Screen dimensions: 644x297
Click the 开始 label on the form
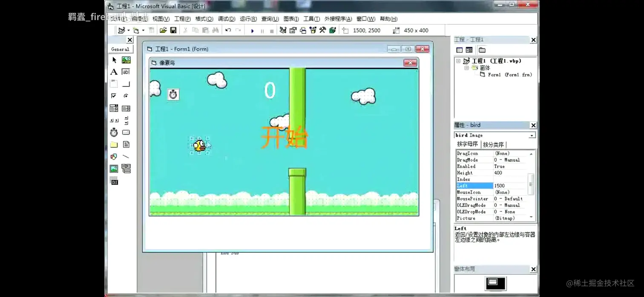[x=284, y=137]
